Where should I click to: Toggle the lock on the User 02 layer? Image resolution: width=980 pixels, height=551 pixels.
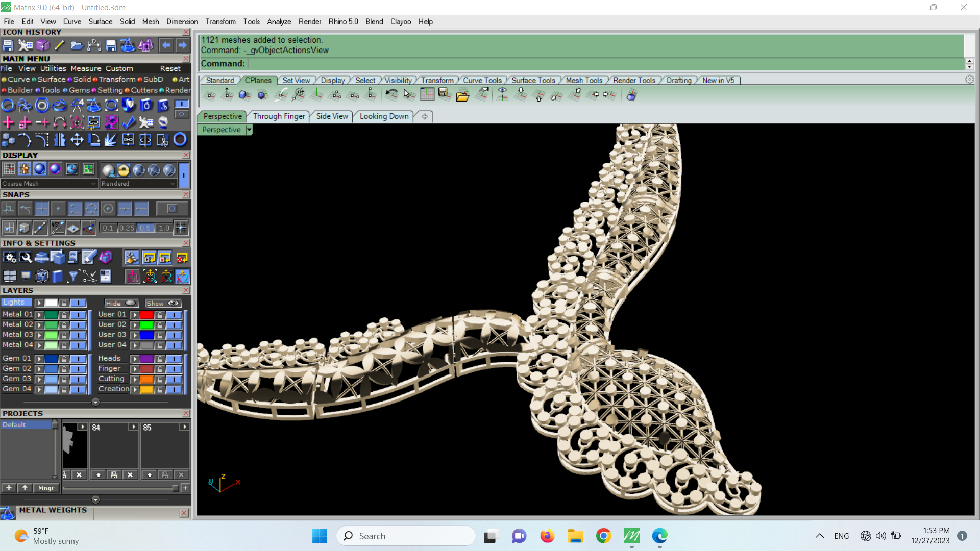[160, 325]
